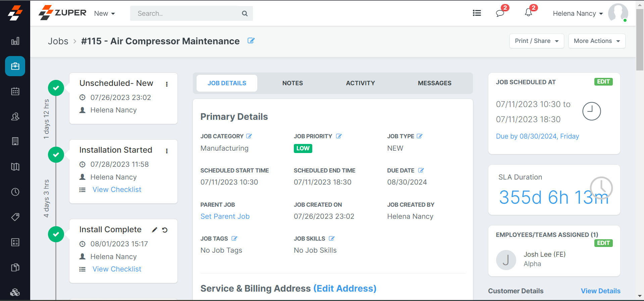This screenshot has width=644, height=301.
Task: Open the chat messages icon
Action: point(500,13)
